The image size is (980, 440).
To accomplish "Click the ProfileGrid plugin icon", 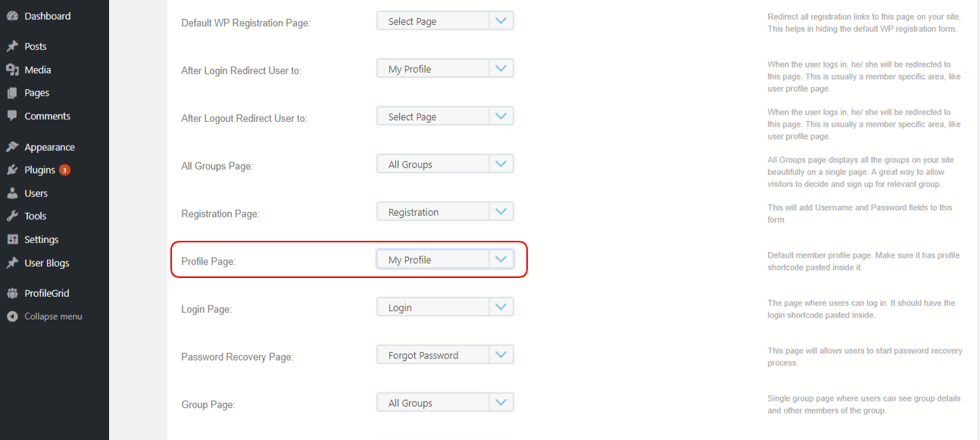I will click(x=14, y=292).
